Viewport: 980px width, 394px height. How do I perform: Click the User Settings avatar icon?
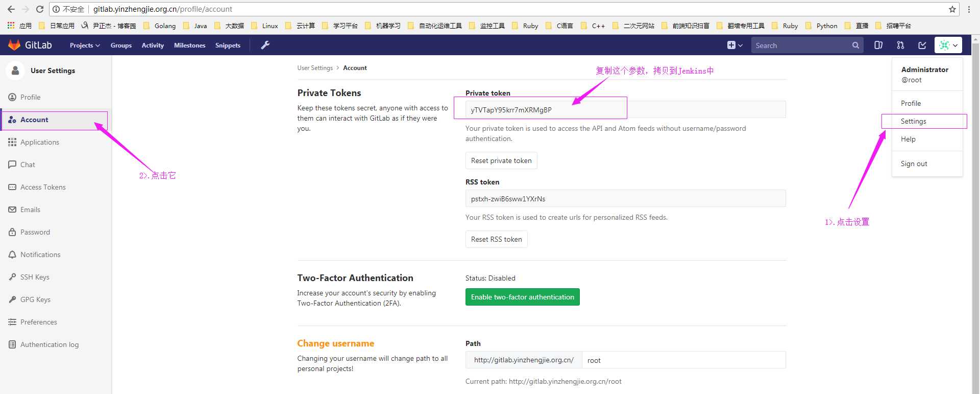[x=15, y=71]
